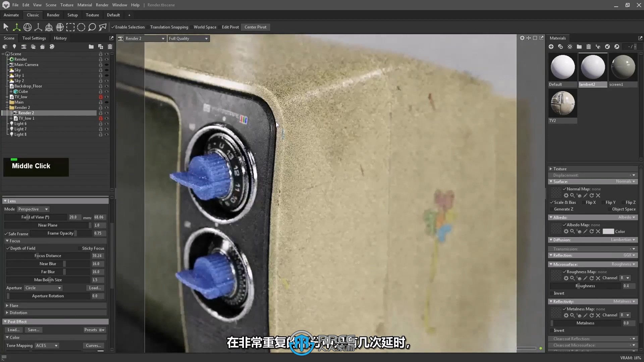The width and height of the screenshot is (644, 362).
Task: Toggle Enable Selection checkbox
Action: (113, 27)
